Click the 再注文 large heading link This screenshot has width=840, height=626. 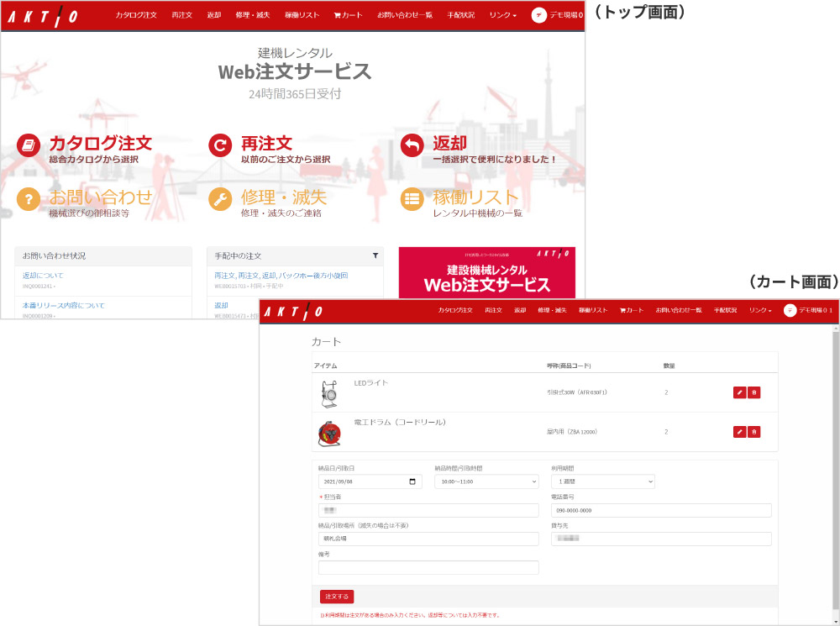[x=266, y=144]
